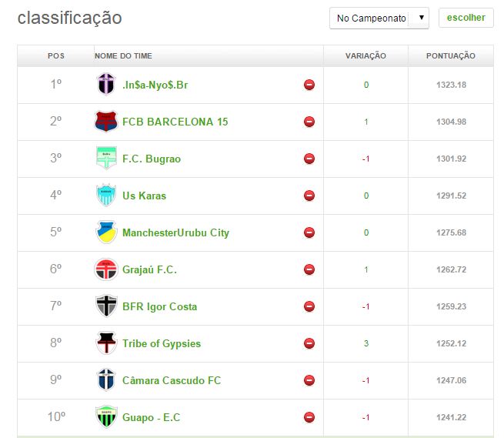Click the PONTUAÇÃO column header
The image size is (504, 438).
[450, 55]
